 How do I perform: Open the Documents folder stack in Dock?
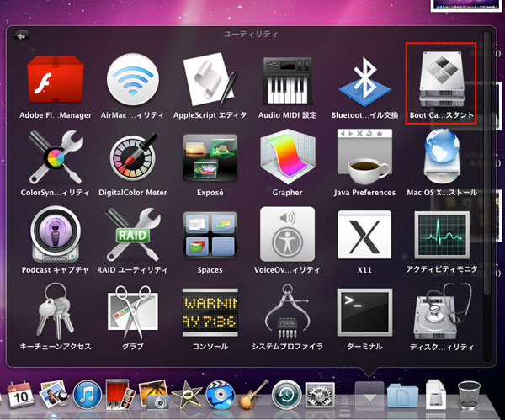[402, 396]
